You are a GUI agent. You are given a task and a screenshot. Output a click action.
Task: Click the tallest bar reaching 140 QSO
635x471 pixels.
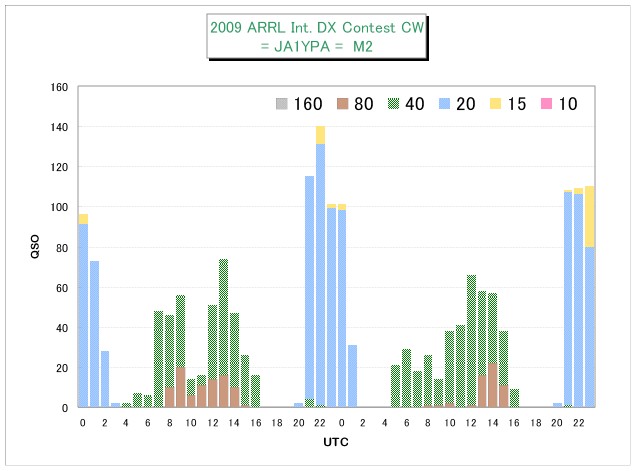[x=320, y=266]
